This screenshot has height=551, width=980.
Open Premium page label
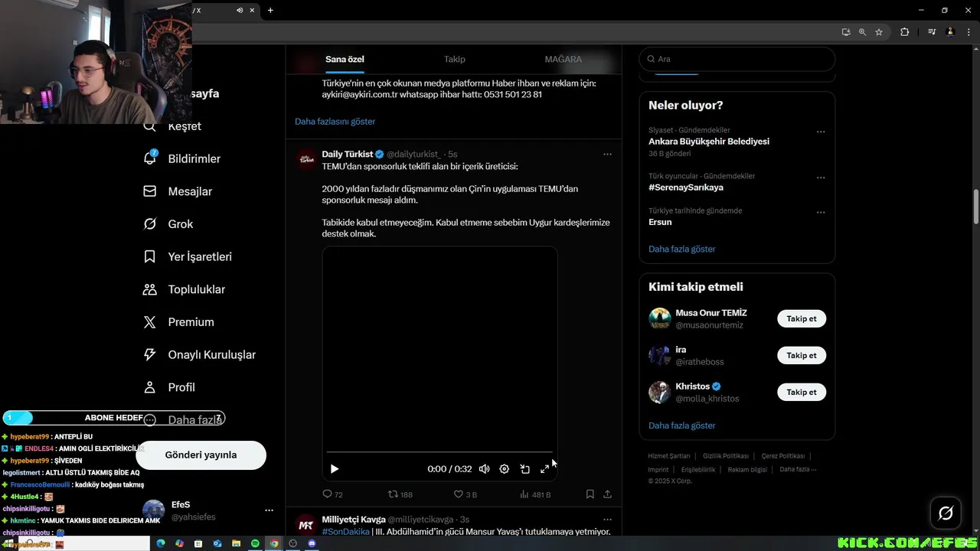[191, 322]
